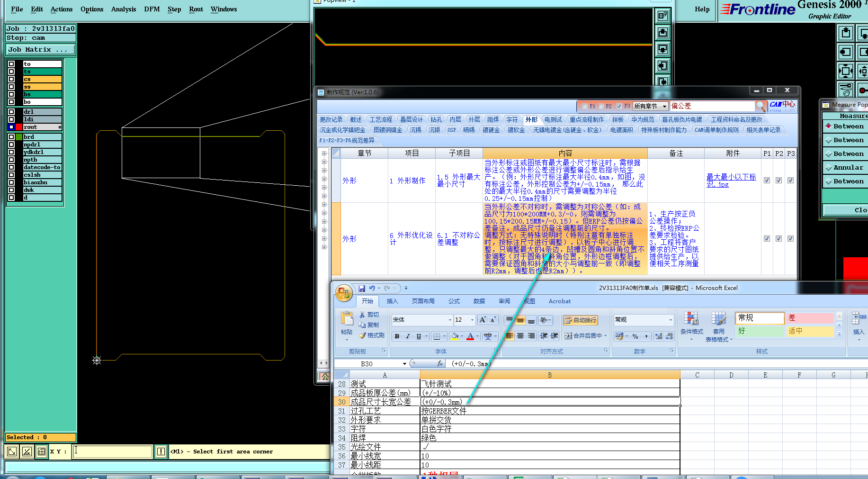Click the fx insert function icon

click(439, 364)
